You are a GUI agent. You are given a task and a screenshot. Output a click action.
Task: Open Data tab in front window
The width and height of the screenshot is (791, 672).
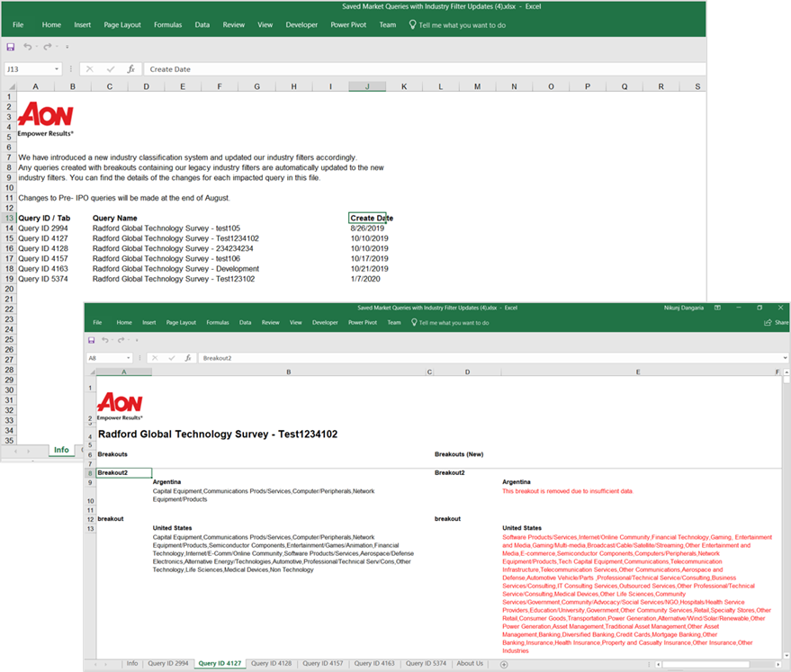(245, 323)
